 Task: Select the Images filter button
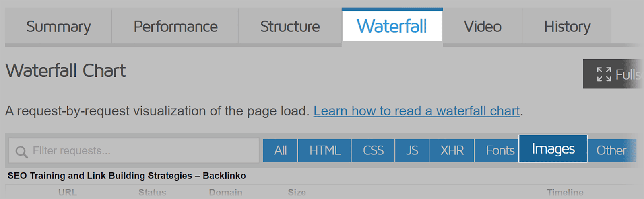pos(553,149)
